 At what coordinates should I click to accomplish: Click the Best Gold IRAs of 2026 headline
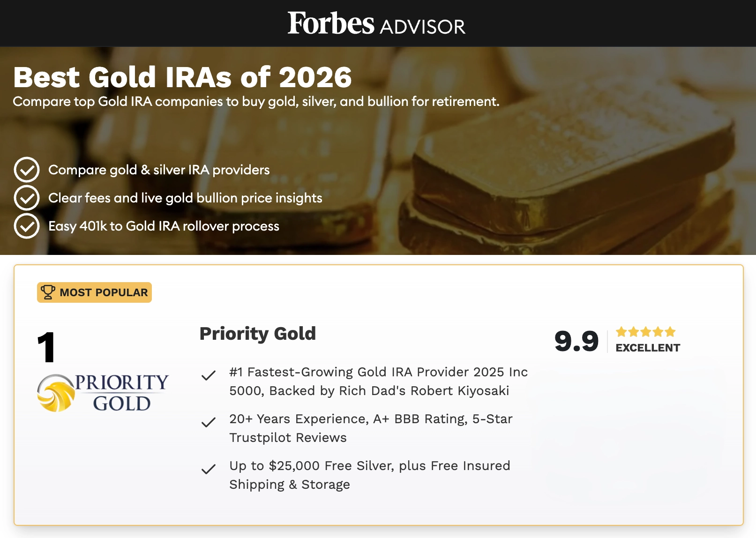point(182,77)
